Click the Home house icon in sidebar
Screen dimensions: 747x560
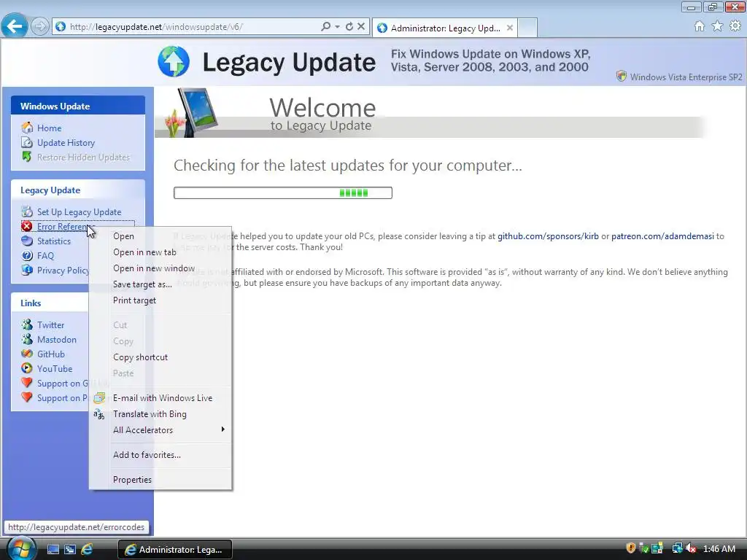coord(27,128)
